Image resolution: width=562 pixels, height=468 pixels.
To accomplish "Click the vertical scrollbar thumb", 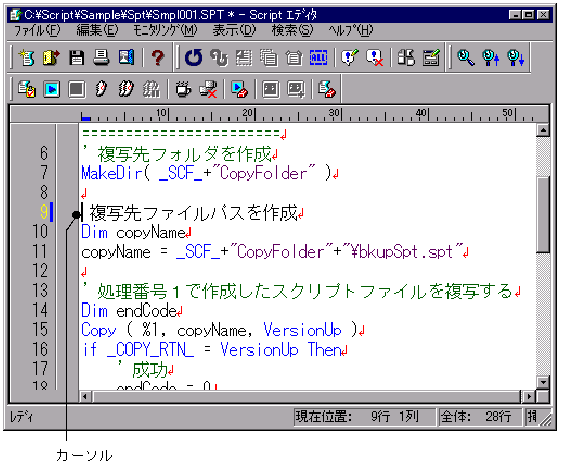I will 543,214.
